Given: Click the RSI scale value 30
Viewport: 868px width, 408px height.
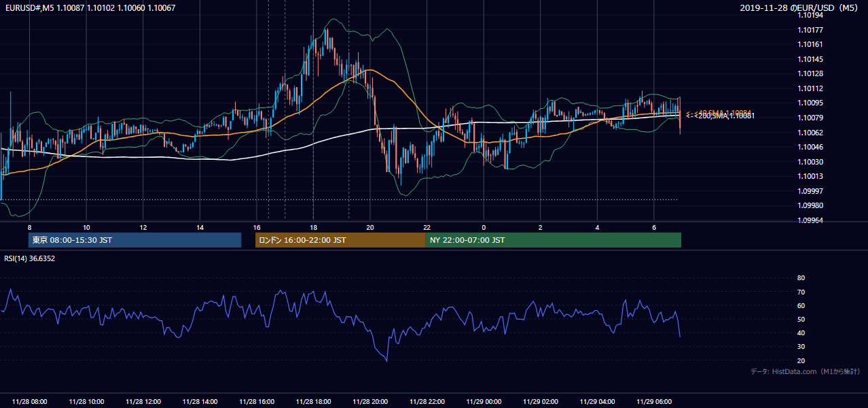Looking at the screenshot, I should [801, 347].
